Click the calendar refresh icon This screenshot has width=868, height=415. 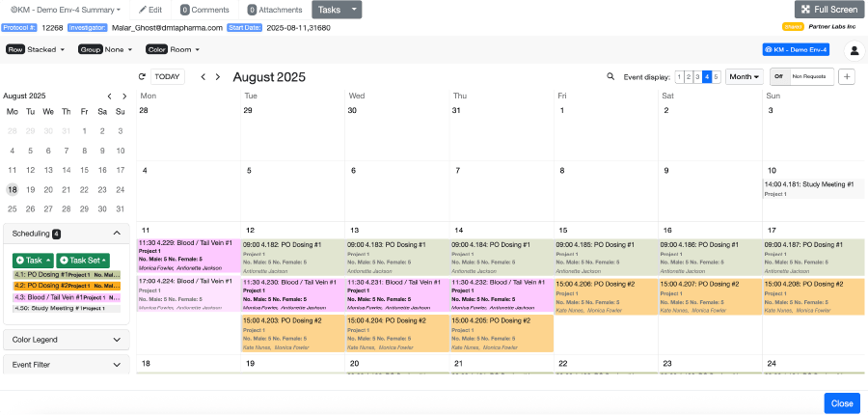pos(143,77)
